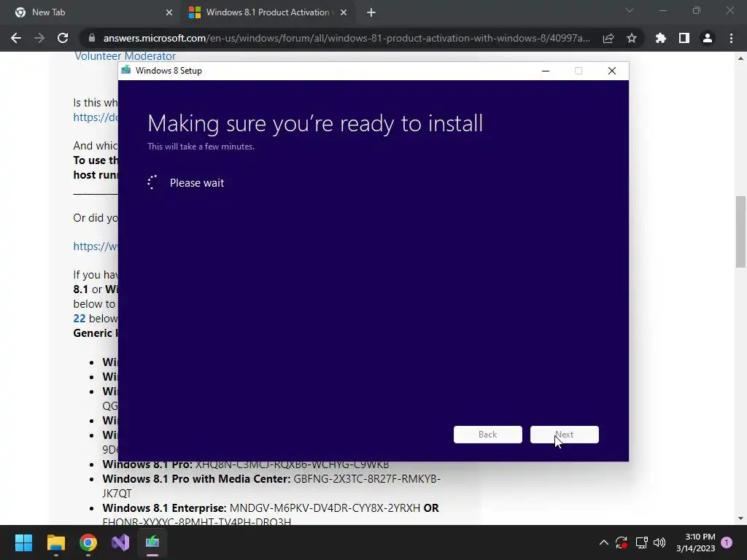Close the Windows 8 Setup dialog

point(612,71)
